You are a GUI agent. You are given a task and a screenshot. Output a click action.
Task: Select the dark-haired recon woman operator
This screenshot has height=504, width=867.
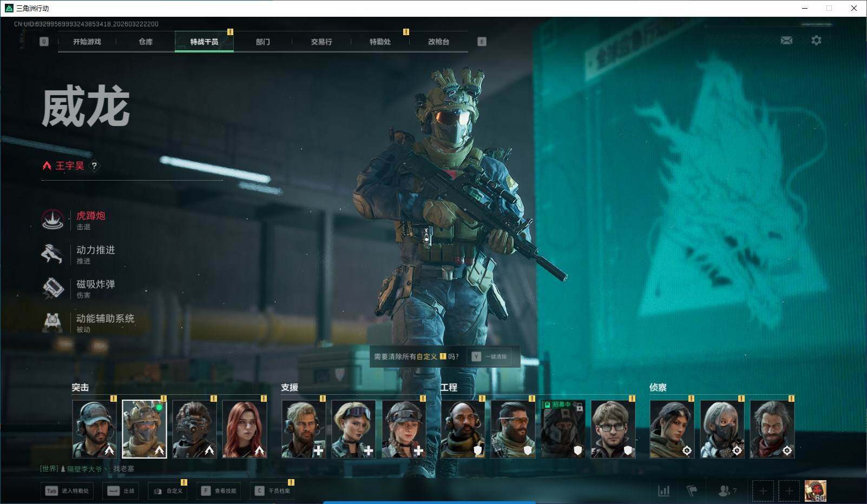click(672, 429)
